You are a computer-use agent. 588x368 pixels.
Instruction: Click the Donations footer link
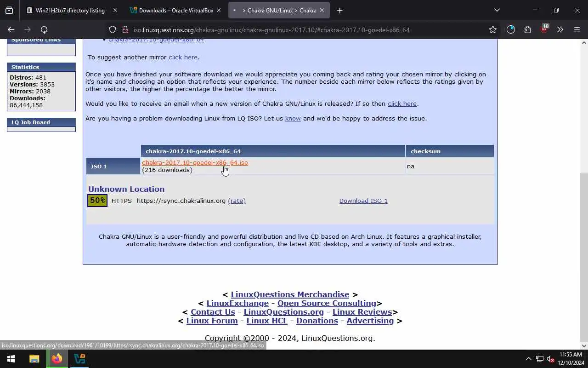click(317, 321)
